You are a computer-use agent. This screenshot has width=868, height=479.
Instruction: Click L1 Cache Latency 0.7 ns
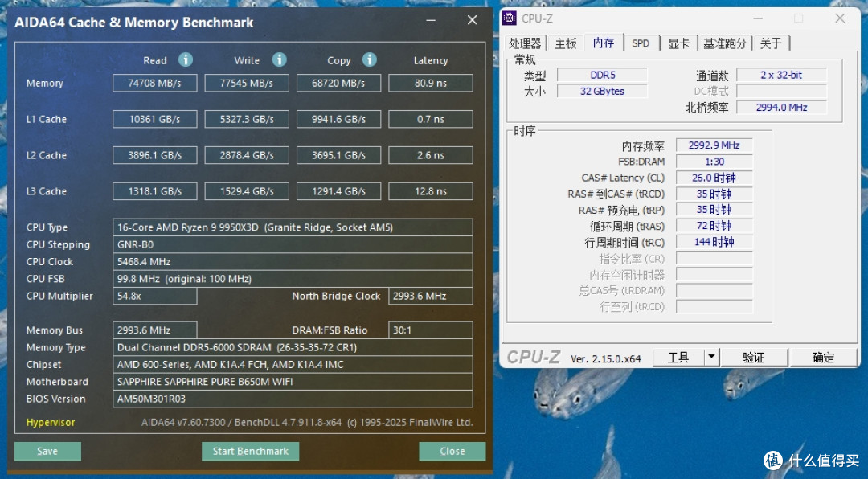coord(431,119)
